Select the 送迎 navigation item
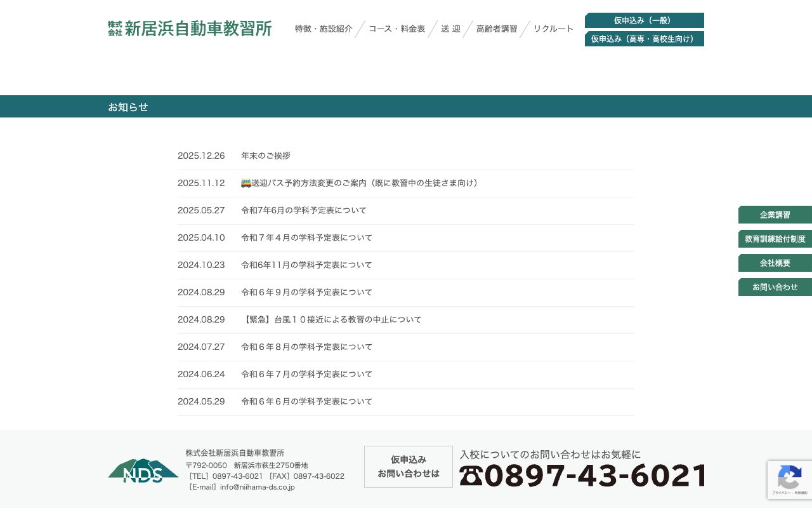 [x=450, y=29]
